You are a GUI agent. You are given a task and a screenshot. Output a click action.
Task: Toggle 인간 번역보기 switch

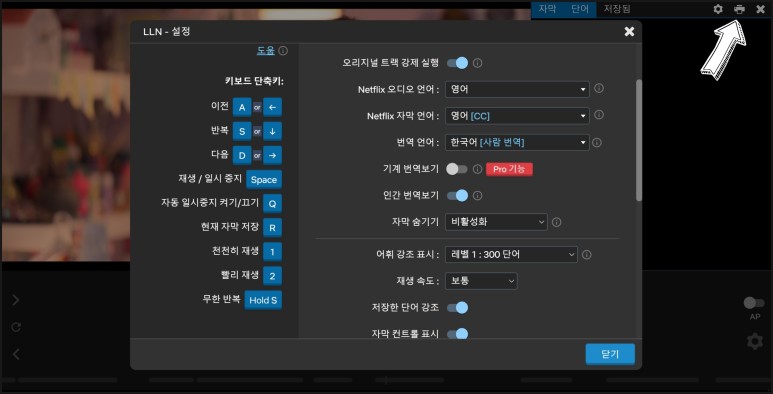coord(457,195)
